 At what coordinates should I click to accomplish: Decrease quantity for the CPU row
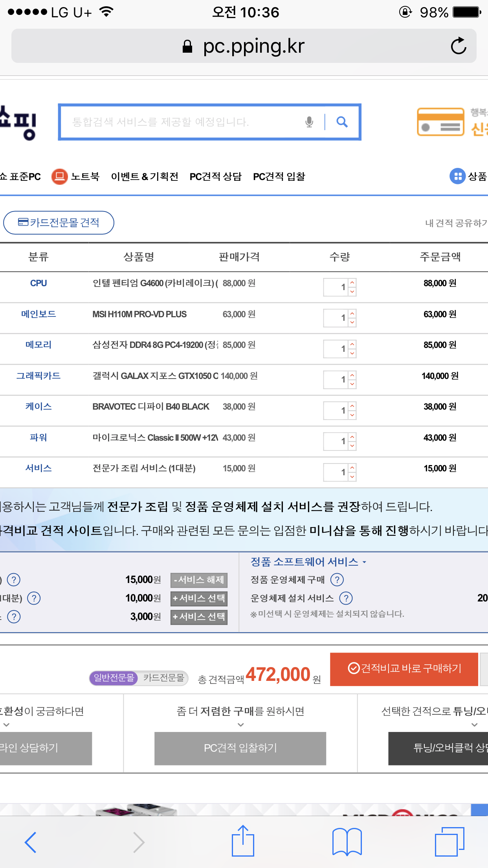point(352,292)
